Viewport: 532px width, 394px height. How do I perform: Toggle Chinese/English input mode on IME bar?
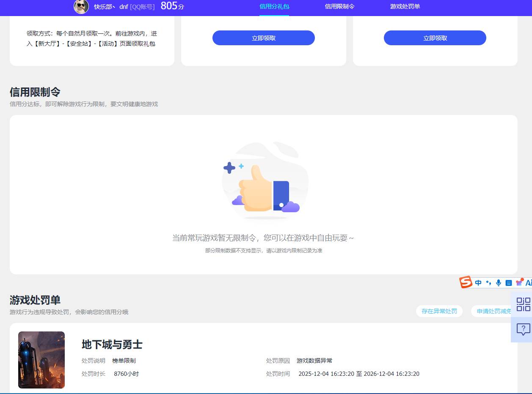click(478, 282)
